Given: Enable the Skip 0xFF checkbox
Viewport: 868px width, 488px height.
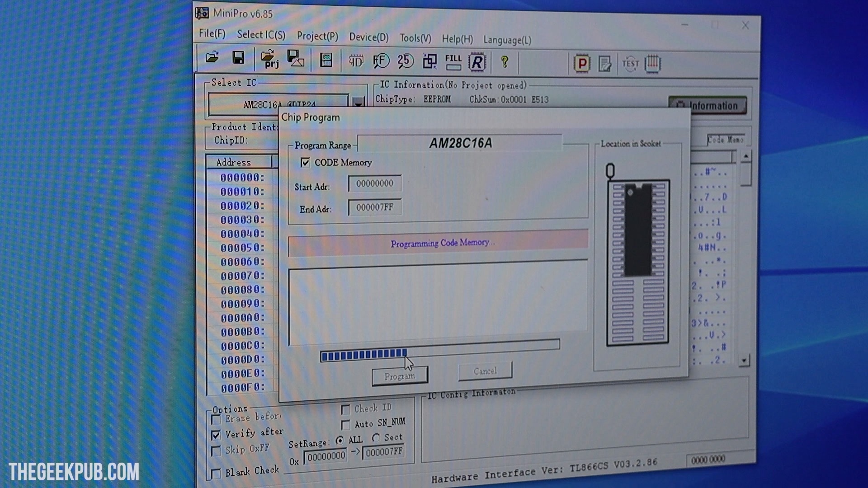Looking at the screenshot, I should coord(216,451).
